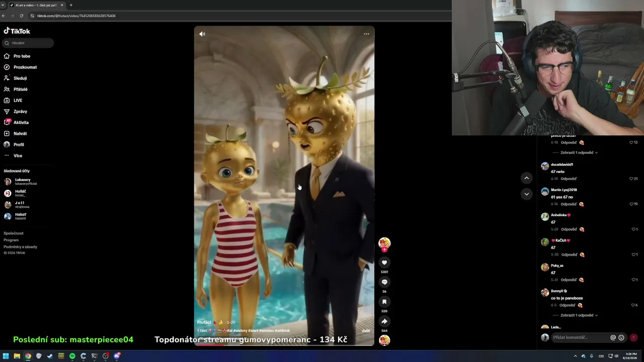Screen dimensions: 644x362
Task: Post the comment with send button
Action: (x=633, y=338)
